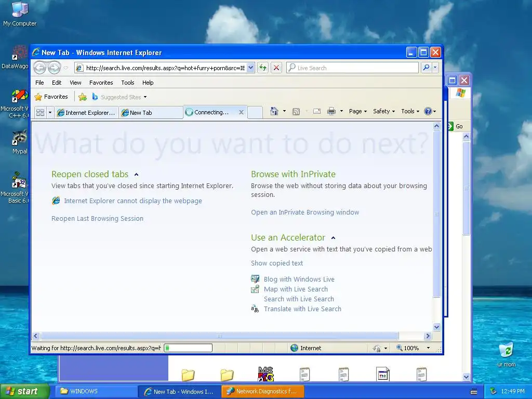The height and width of the screenshot is (399, 532).
Task: Click Blog with Windows Live
Action: tap(299, 279)
